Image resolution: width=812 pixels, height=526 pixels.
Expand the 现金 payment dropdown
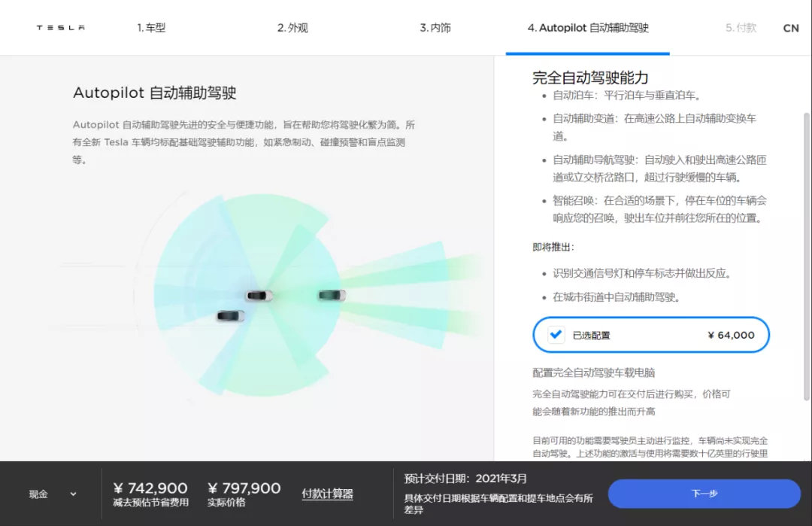pyautogui.click(x=53, y=494)
